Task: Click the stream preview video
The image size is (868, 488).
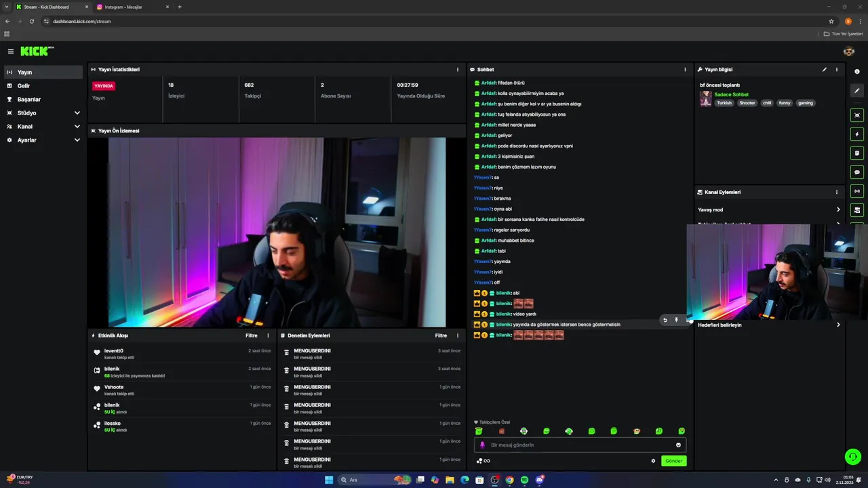Action: (277, 232)
